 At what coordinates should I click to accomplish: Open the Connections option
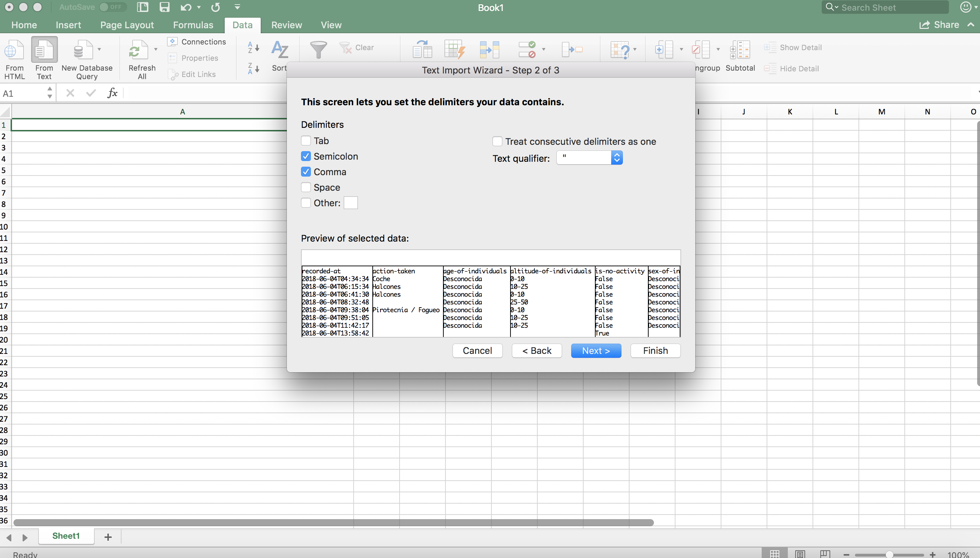coord(197,42)
